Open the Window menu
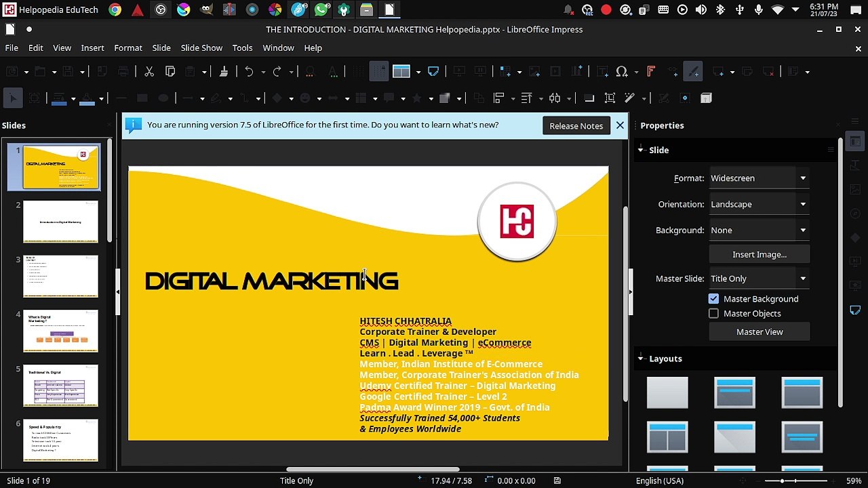This screenshot has height=488, width=868. [x=278, y=48]
